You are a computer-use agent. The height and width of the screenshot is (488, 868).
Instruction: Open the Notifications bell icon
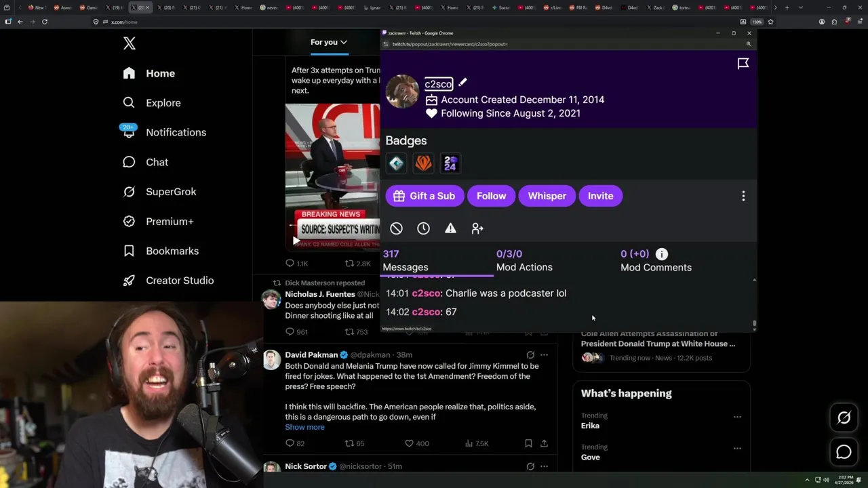click(x=129, y=131)
